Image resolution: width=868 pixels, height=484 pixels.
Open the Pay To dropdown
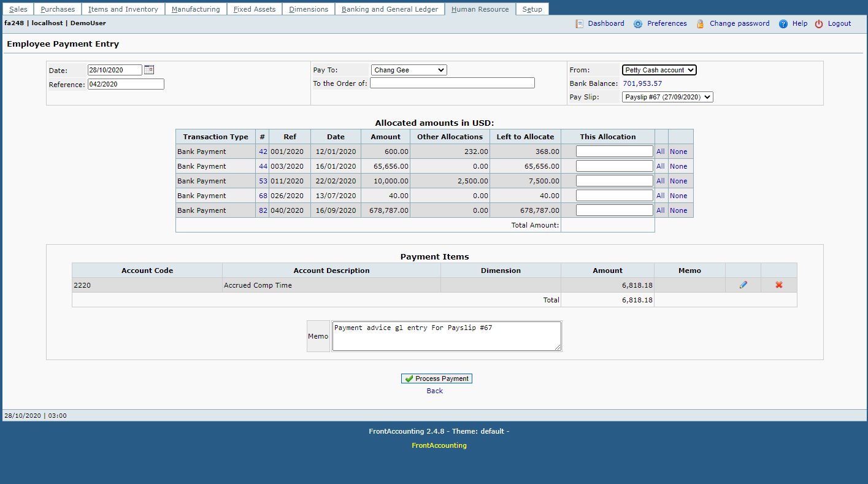point(409,70)
